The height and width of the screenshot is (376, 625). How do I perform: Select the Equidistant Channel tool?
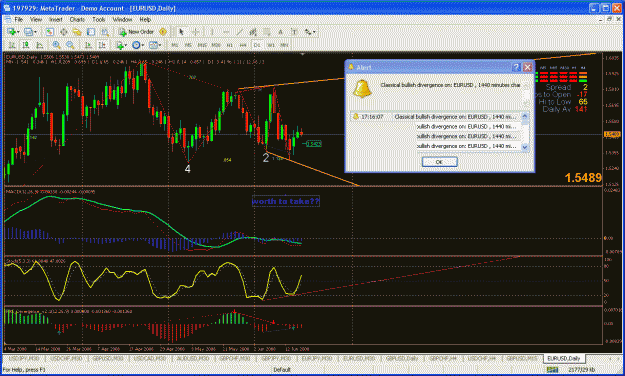click(253, 32)
